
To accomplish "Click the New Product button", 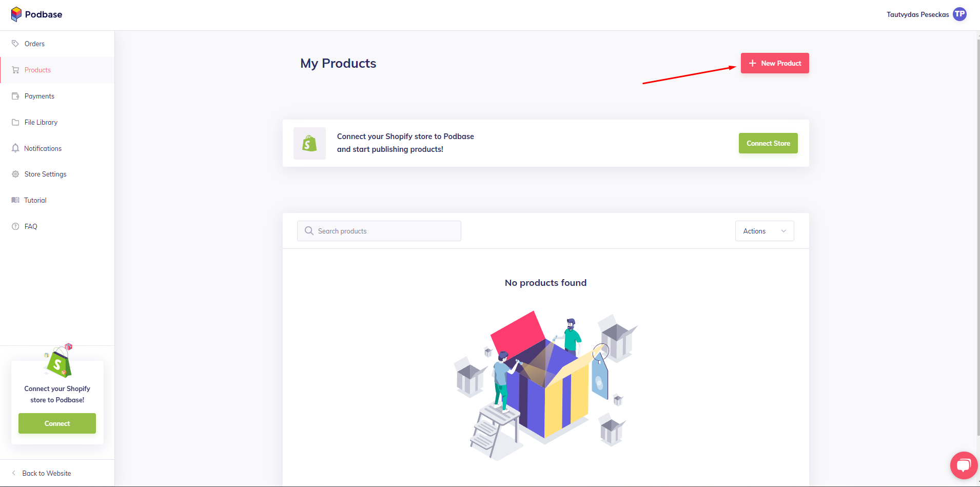I will click(774, 63).
